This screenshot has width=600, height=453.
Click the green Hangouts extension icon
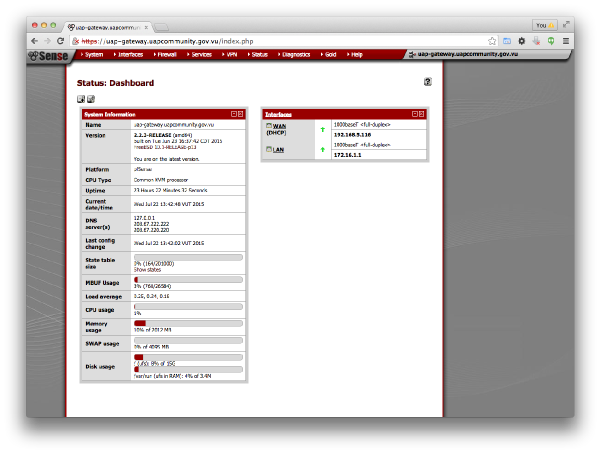point(551,41)
